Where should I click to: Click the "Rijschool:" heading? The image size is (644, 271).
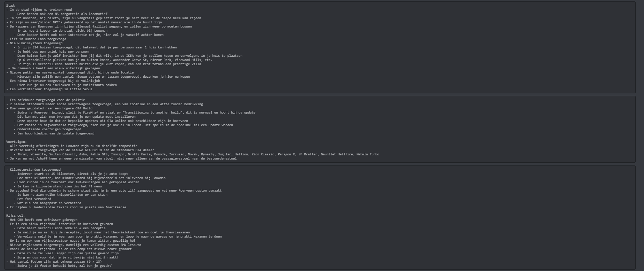point(15,216)
